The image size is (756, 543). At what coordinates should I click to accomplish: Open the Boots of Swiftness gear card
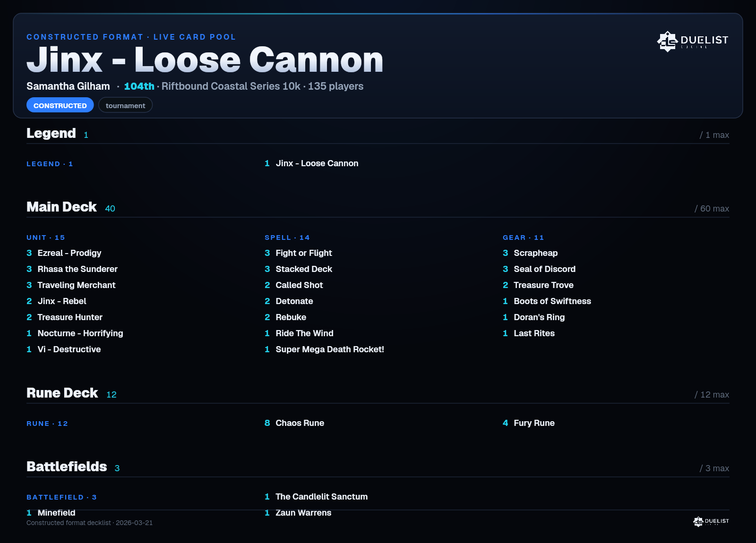coord(547,301)
